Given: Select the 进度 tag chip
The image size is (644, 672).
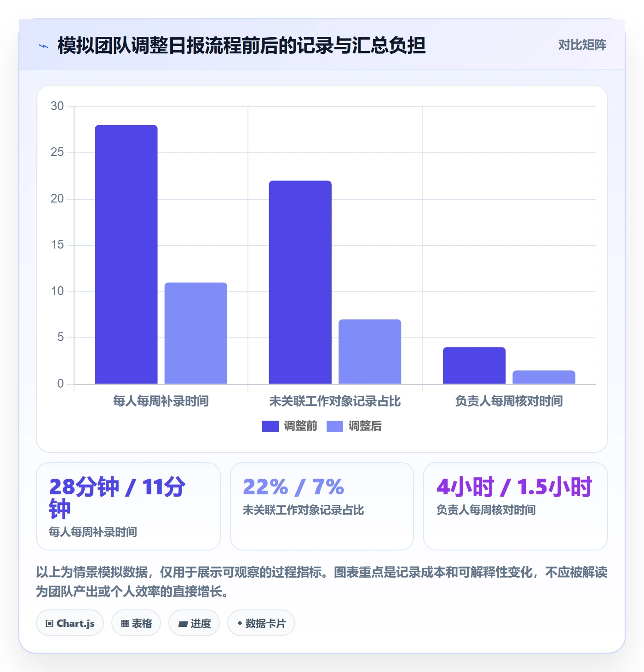Looking at the screenshot, I should click(x=194, y=623).
